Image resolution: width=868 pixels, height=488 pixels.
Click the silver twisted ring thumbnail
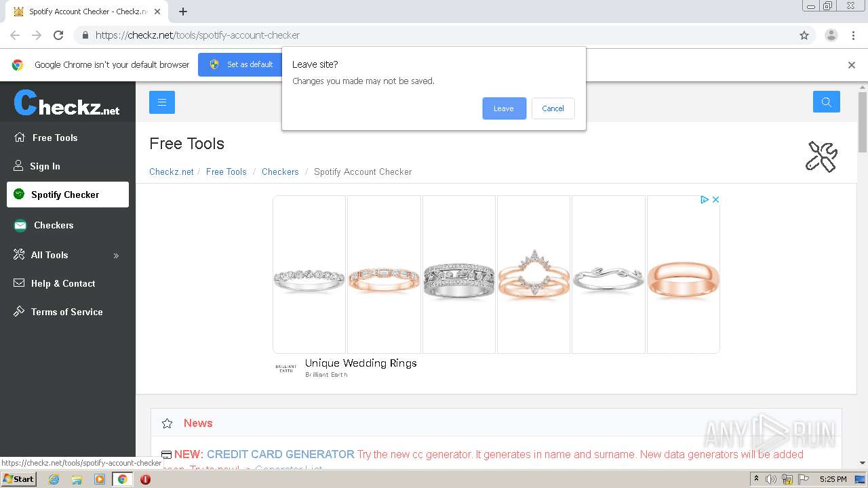pyautogui.click(x=608, y=274)
